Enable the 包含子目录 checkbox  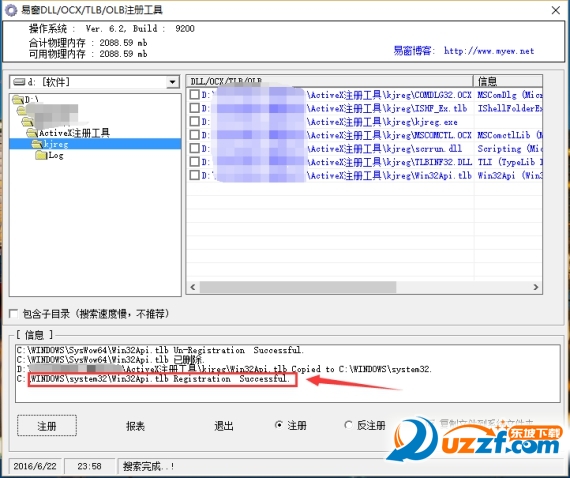(13, 314)
